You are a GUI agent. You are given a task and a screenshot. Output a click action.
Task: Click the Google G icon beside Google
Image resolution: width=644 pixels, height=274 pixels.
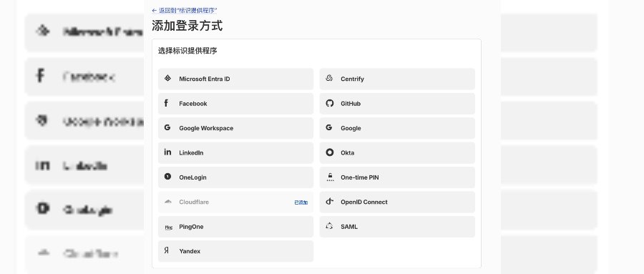coord(329,128)
